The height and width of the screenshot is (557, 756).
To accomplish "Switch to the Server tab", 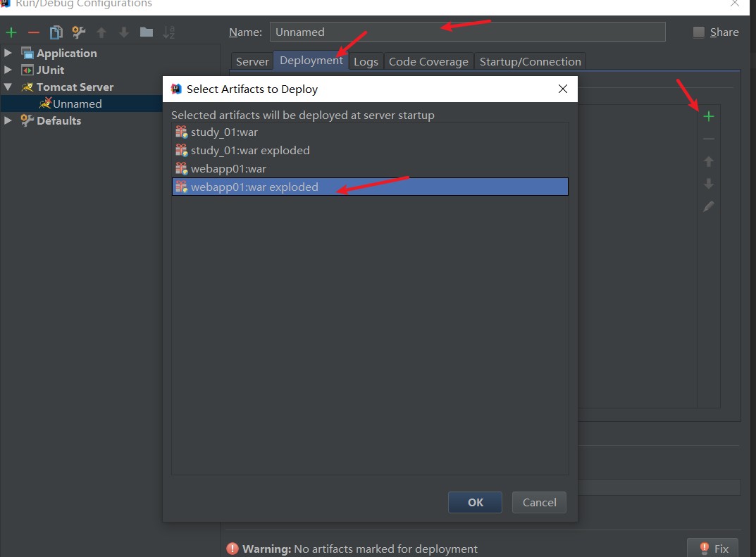I will click(252, 62).
